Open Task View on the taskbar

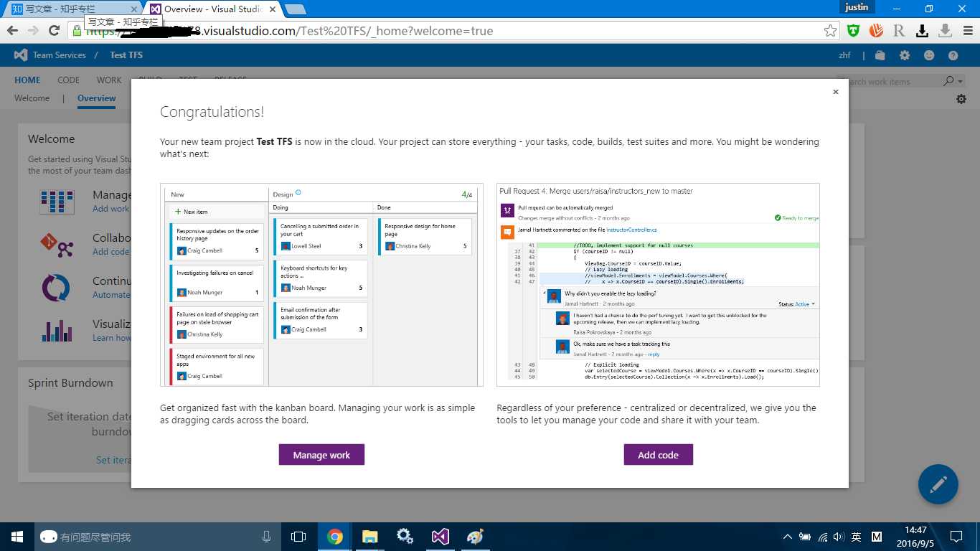(x=298, y=537)
